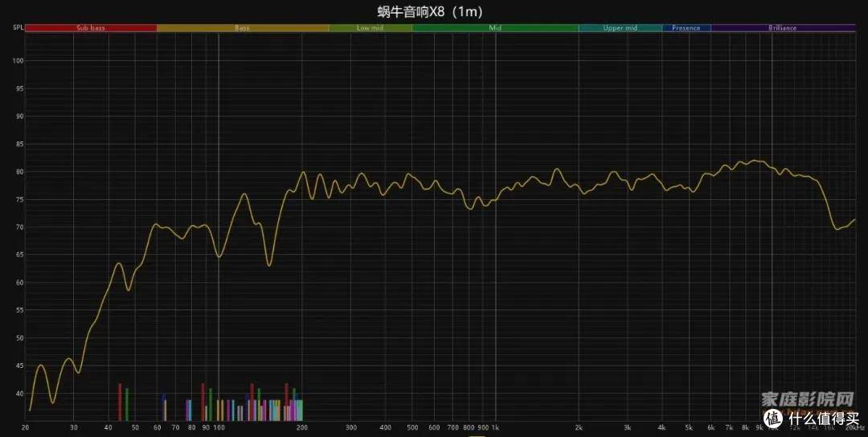Click the 7k frequency axis label

[x=730, y=427]
